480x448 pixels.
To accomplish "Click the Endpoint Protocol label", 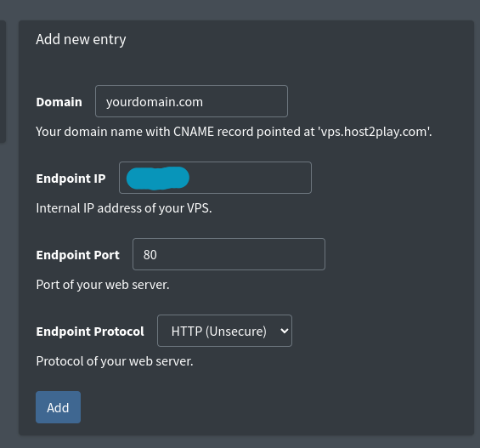I will [x=90, y=332].
